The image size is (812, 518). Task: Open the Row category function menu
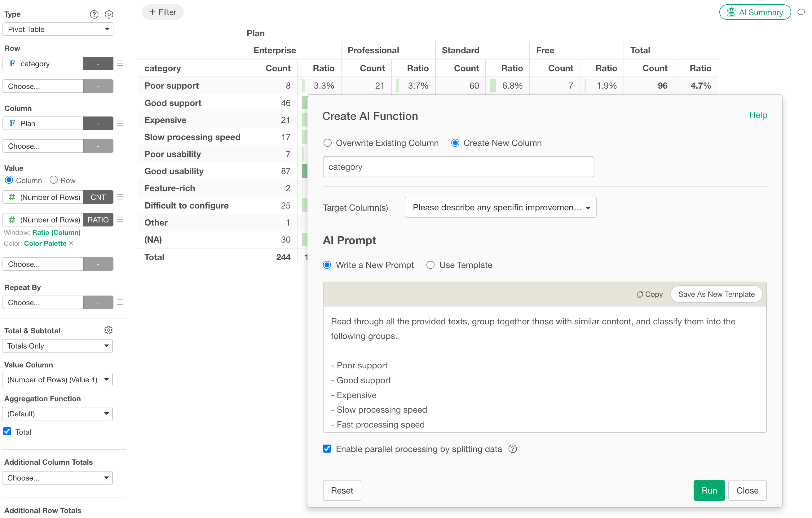(98, 64)
